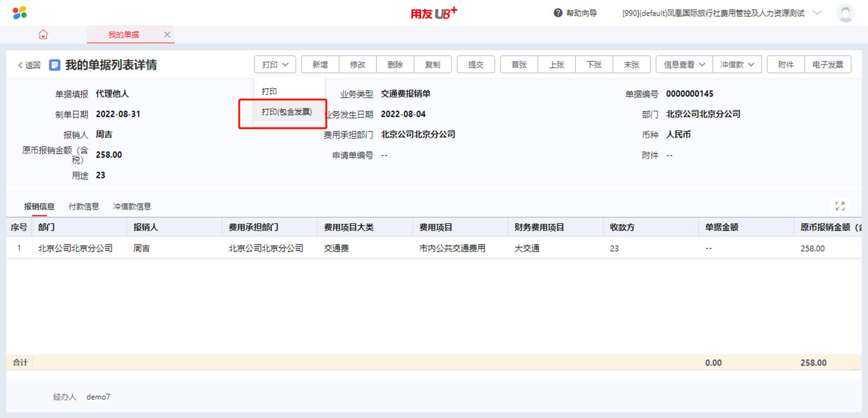Switch to the 付款信息 tab

84,206
